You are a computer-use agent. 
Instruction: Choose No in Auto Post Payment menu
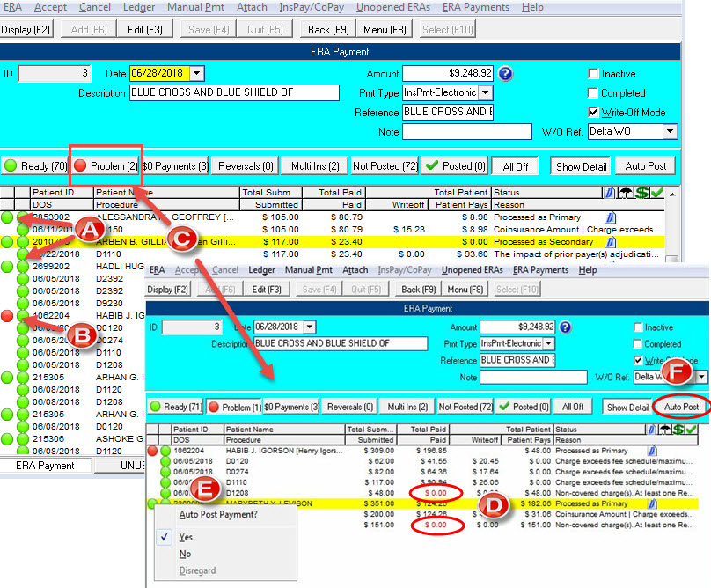coord(185,554)
